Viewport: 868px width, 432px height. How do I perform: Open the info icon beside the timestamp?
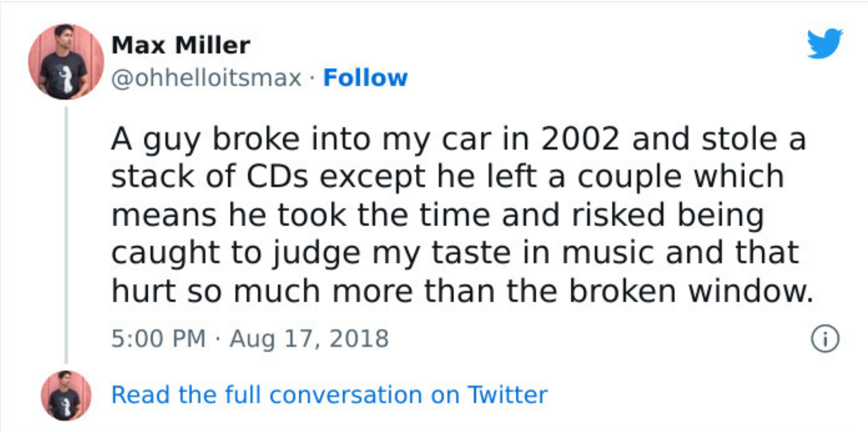825,339
